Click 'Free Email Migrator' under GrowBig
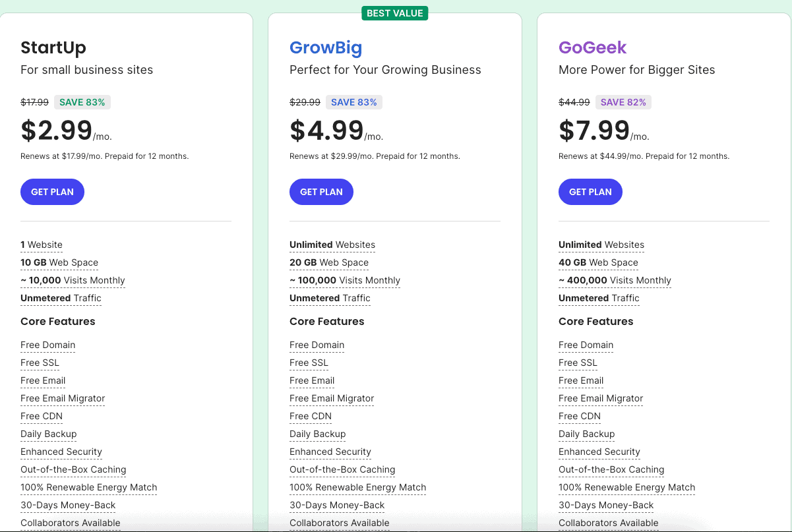The width and height of the screenshot is (792, 532). coord(332,398)
